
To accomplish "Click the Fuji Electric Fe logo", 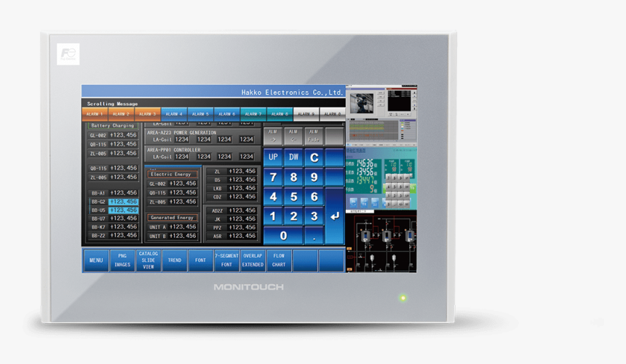I will (x=68, y=54).
